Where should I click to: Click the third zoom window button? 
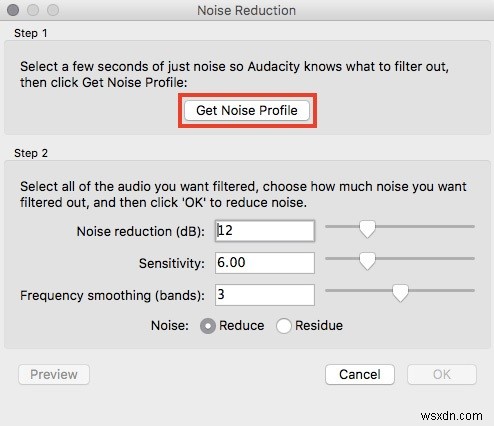[53, 10]
